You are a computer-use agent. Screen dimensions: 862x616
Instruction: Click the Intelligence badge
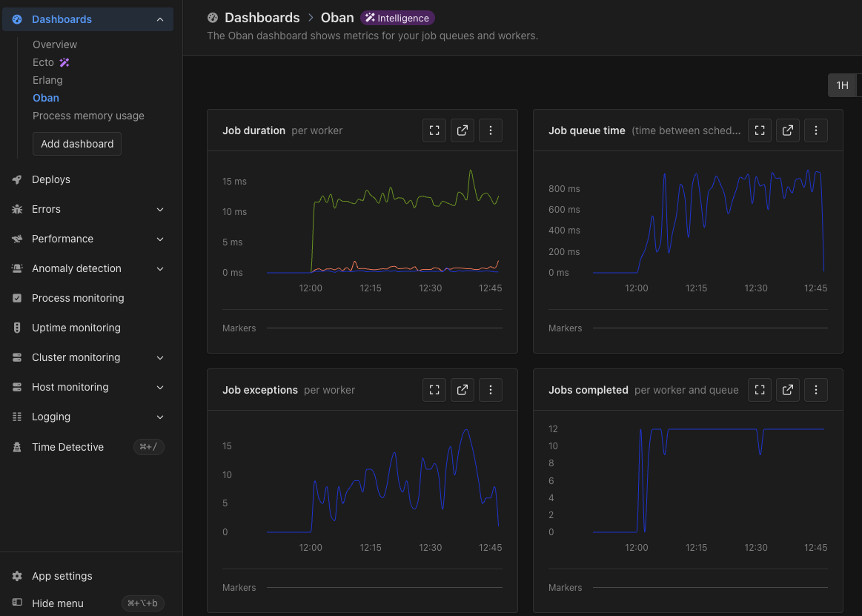(x=397, y=18)
